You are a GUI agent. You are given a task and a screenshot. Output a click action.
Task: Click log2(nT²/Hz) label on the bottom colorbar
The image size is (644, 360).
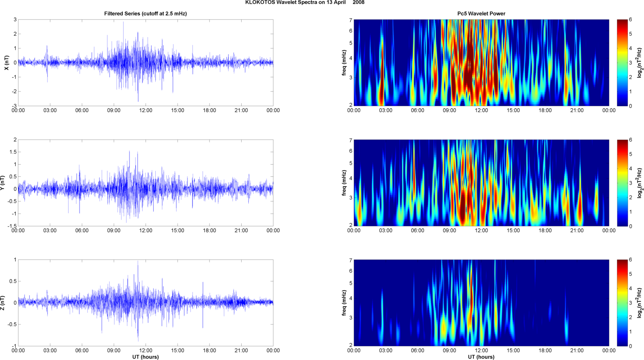640,303
